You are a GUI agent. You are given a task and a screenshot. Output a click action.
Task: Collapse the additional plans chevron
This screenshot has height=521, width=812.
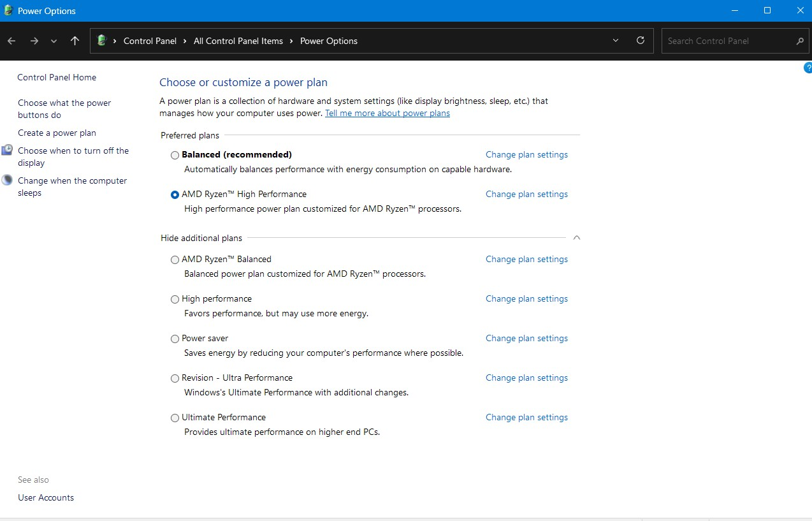[x=576, y=237]
